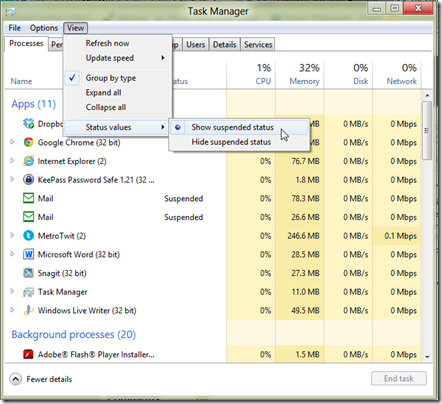442x404 pixels.
Task: Switch to the Users tab
Action: (196, 45)
